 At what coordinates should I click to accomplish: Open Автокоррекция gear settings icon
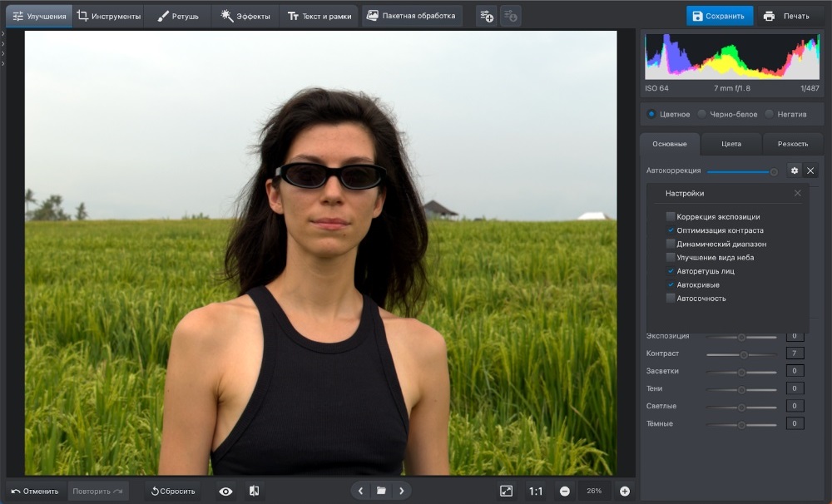point(795,170)
